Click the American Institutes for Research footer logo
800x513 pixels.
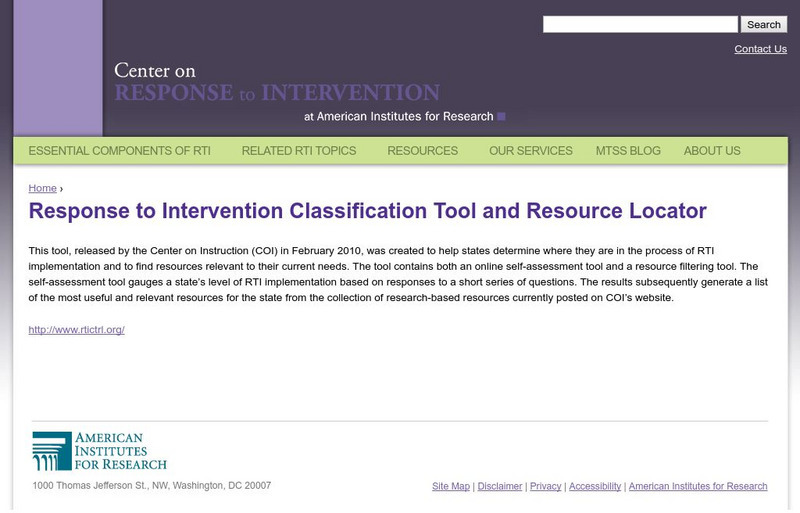(99, 451)
